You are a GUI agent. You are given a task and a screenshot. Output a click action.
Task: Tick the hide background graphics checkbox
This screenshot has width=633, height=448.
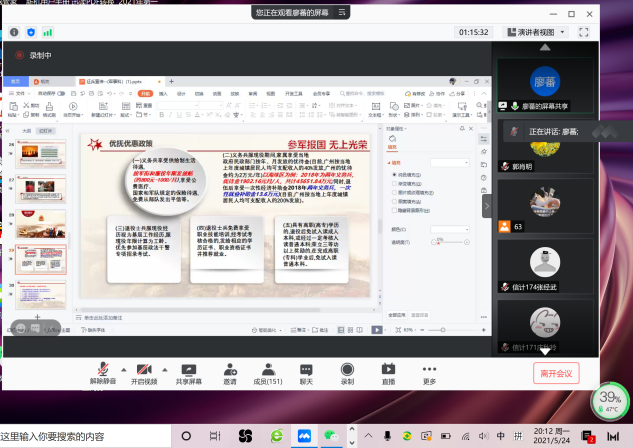click(395, 212)
